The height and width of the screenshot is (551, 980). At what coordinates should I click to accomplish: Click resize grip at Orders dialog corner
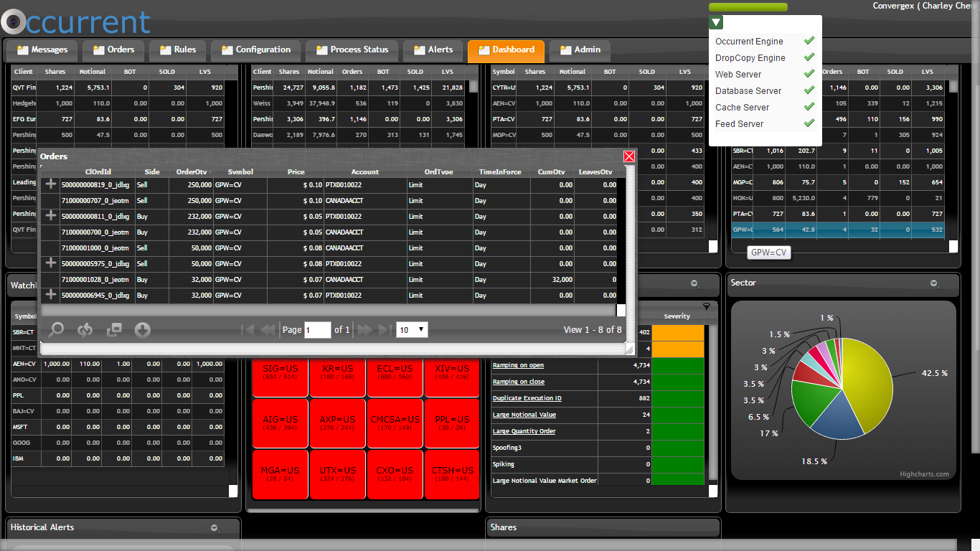tap(630, 349)
